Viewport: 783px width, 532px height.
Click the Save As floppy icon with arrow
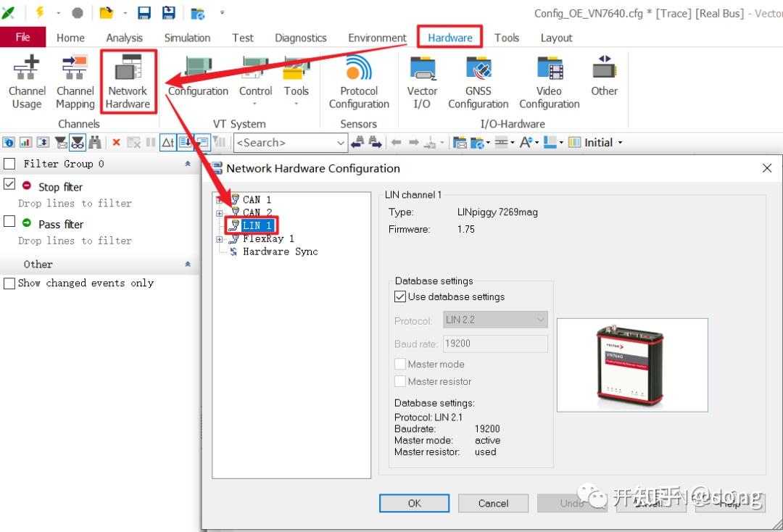pyautogui.click(x=169, y=12)
